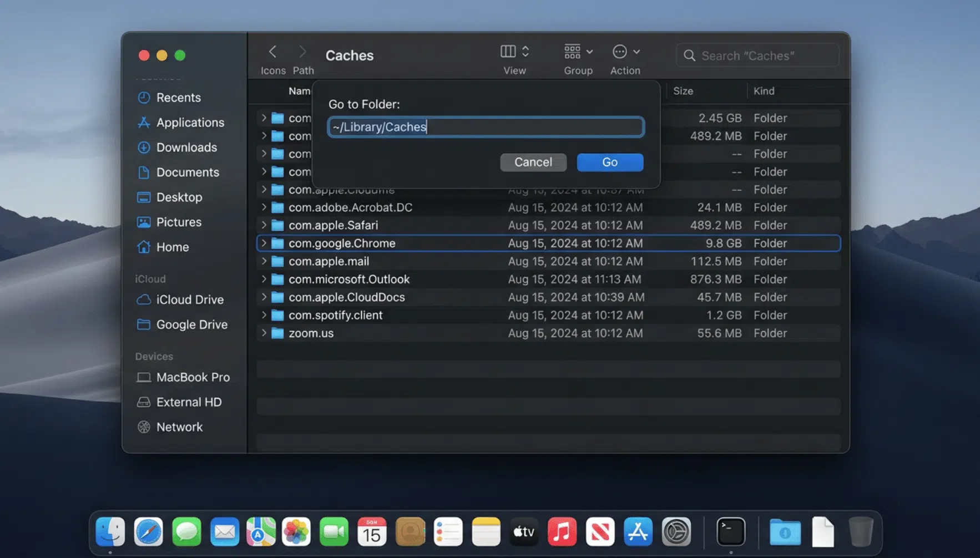This screenshot has height=558, width=980.
Task: Click the Go to Folder path field
Action: pyautogui.click(x=486, y=127)
